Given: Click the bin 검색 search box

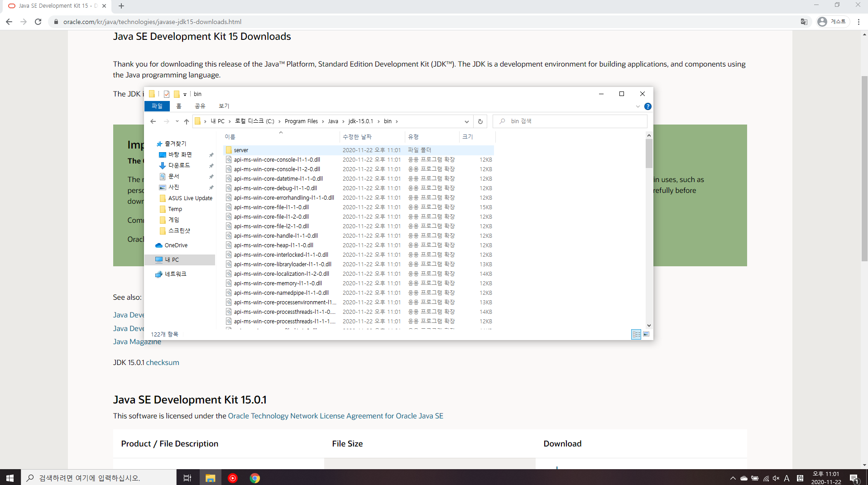Looking at the screenshot, I should pyautogui.click(x=570, y=121).
